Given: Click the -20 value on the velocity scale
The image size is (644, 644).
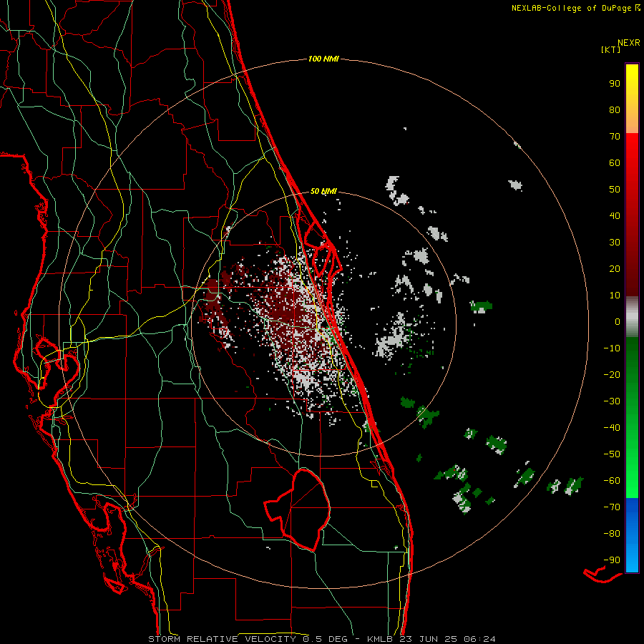Looking at the screenshot, I should (x=612, y=375).
